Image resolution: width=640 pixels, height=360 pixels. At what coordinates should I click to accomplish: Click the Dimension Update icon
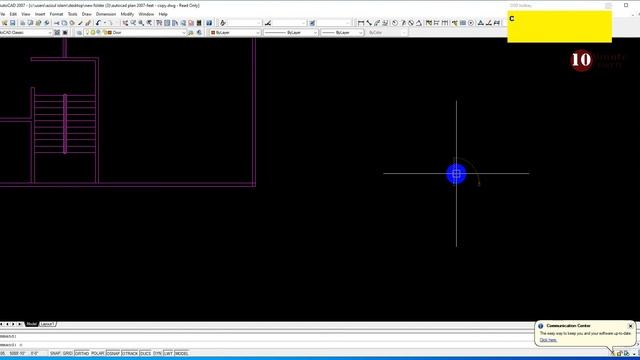pyautogui.click(x=497, y=23)
